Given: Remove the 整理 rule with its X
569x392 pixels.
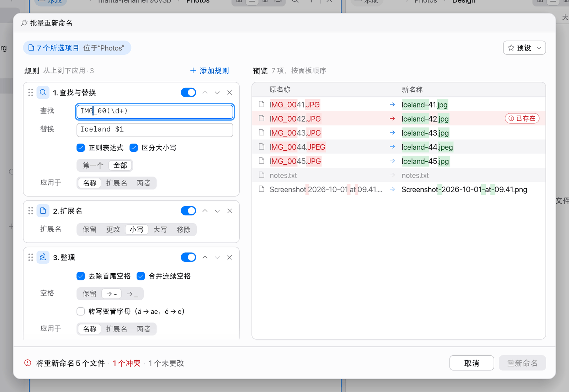Looking at the screenshot, I should point(230,257).
